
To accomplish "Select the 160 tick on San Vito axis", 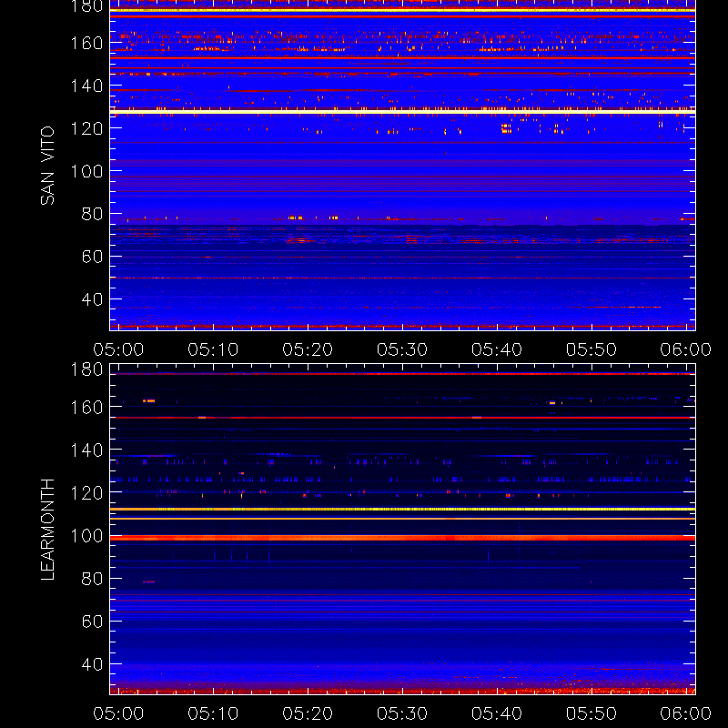I will pos(86,43).
